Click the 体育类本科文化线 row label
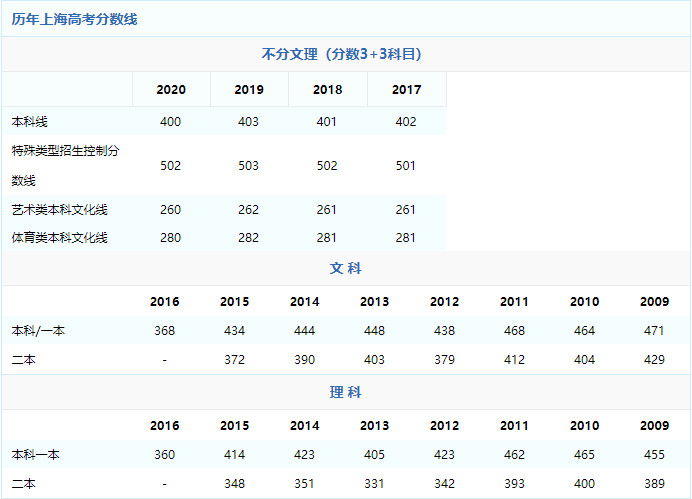692x499 pixels. click(x=59, y=238)
